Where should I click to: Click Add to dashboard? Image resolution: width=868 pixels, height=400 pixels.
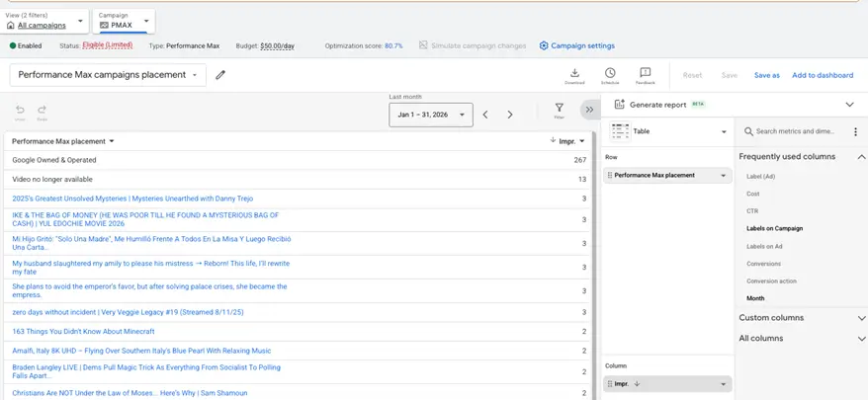823,75
